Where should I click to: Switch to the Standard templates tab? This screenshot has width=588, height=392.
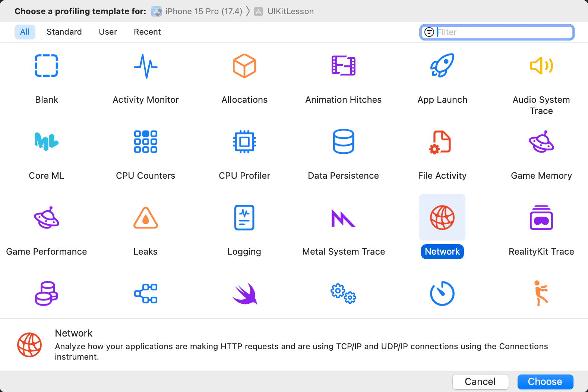tap(64, 32)
